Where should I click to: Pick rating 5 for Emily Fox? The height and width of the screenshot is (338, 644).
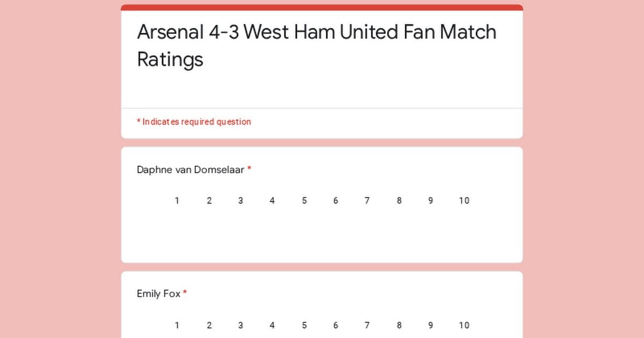(x=304, y=325)
